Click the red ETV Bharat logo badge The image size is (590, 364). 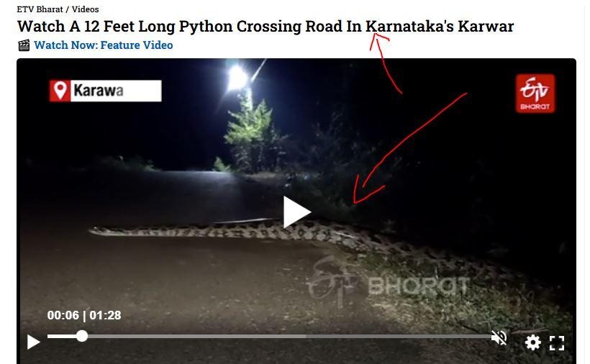[535, 94]
